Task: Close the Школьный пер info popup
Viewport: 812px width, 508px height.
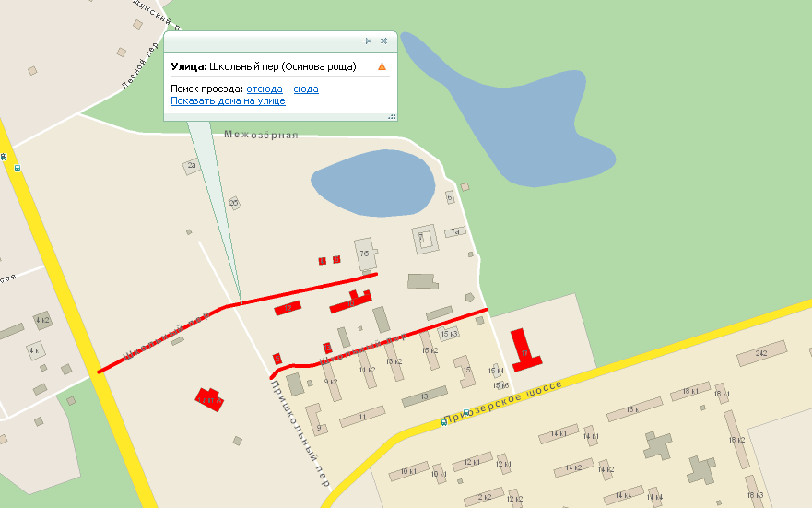Action: (383, 41)
